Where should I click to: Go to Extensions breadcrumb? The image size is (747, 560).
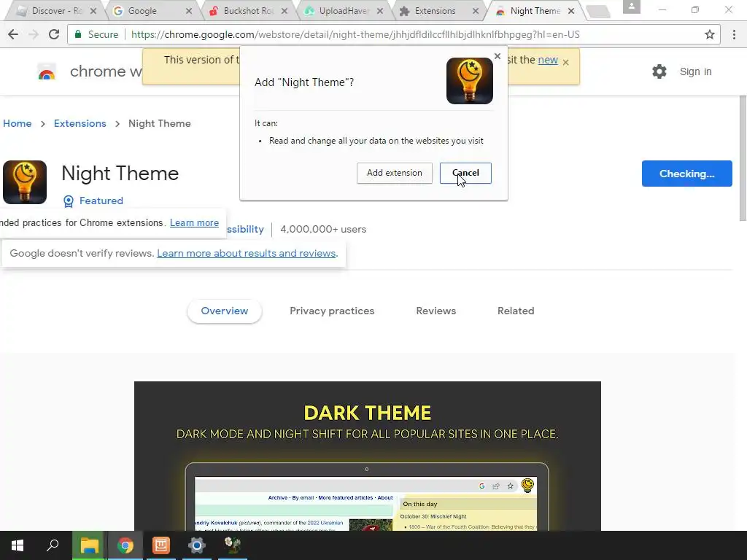[80, 123]
